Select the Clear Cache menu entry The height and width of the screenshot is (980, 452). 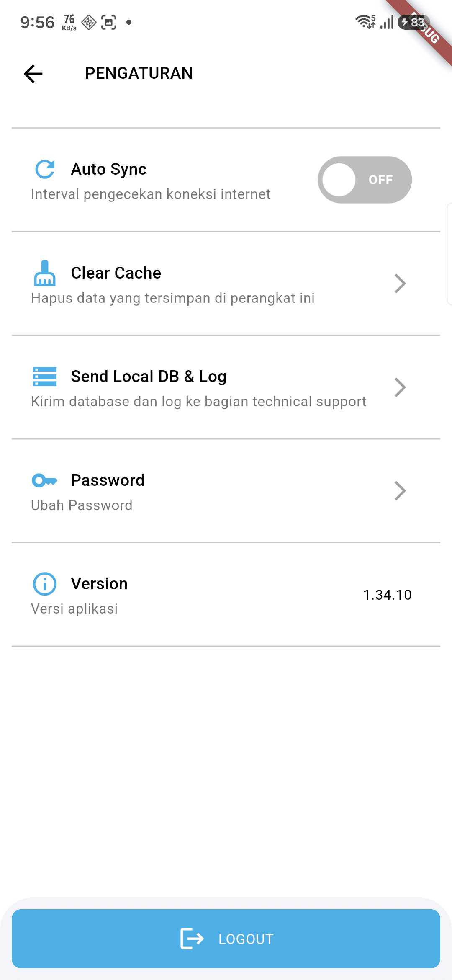(x=226, y=284)
